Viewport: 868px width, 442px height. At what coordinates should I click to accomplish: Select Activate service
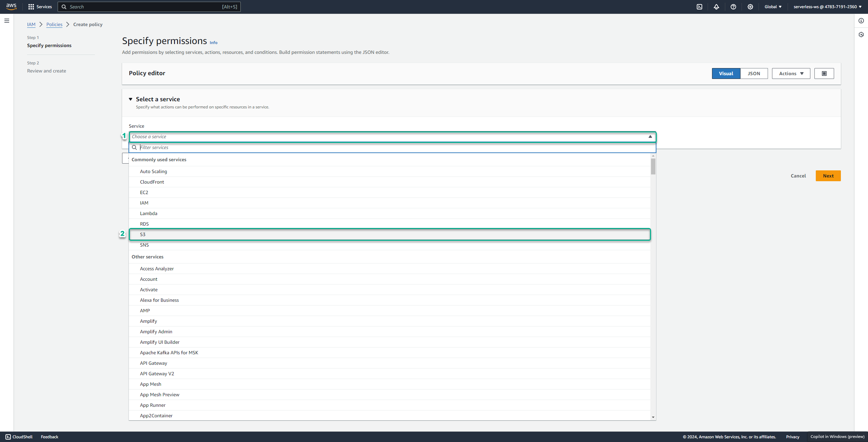(390, 290)
